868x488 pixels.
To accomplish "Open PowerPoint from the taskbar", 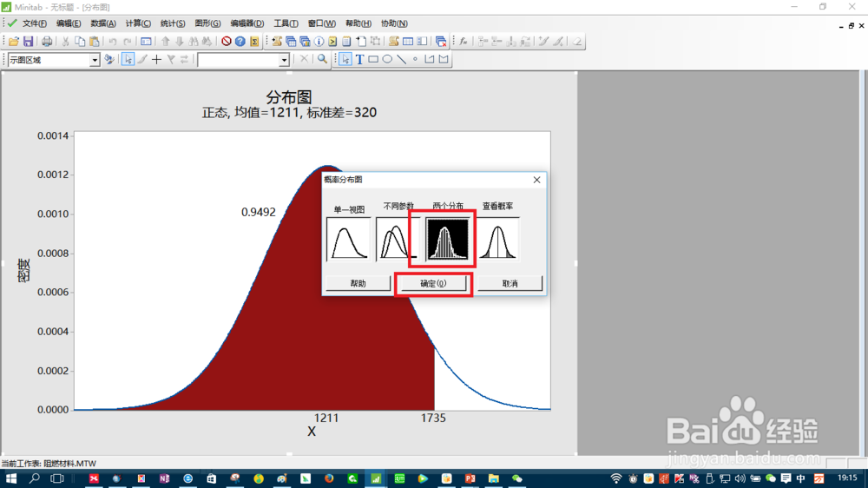I will point(470,478).
